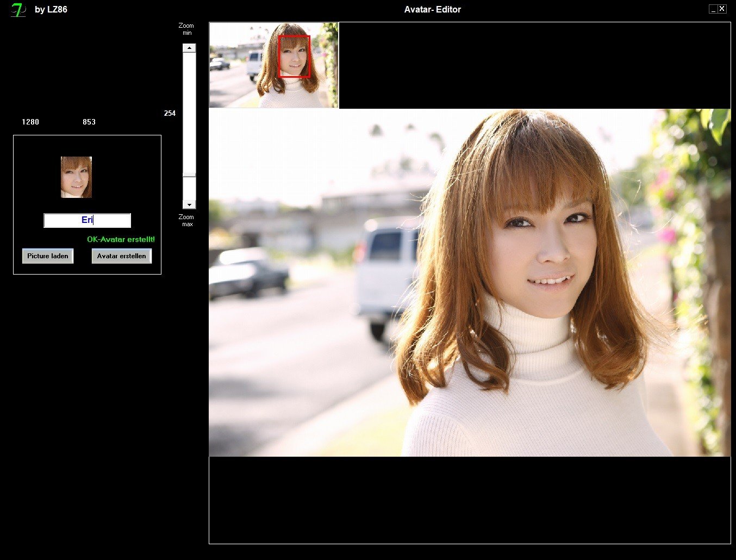Click the zoom track above the slider thumb
The width and height of the screenshot is (736, 560).
pyautogui.click(x=189, y=109)
